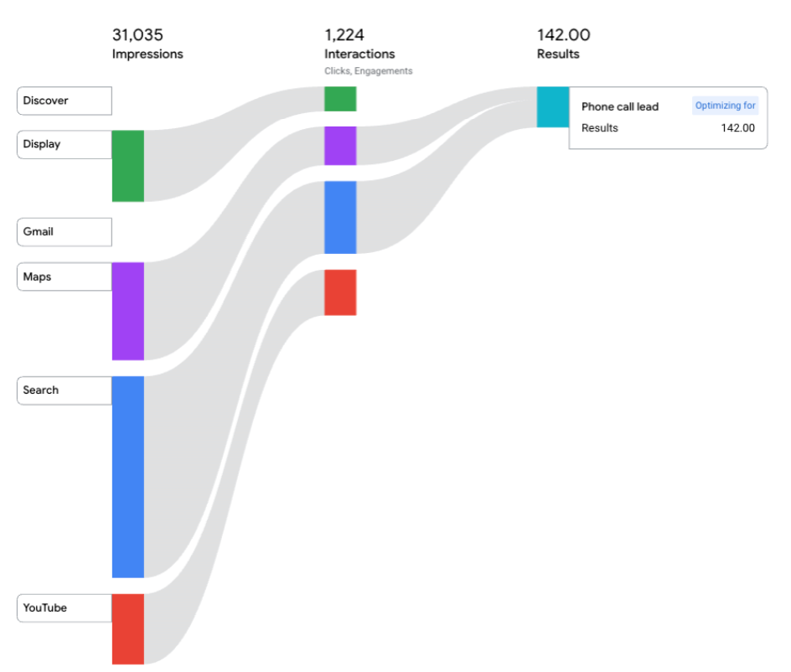791x672 pixels.
Task: Select the YouTube channel label
Action: tap(65, 608)
